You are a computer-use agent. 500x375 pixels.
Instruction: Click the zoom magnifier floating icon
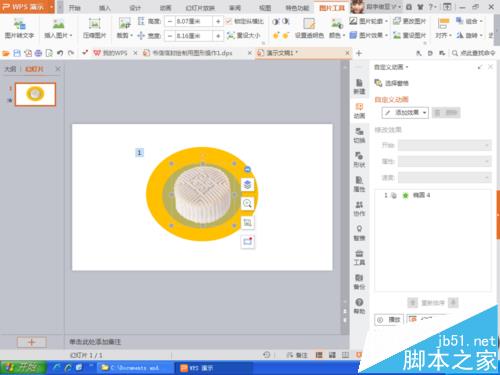[247, 203]
